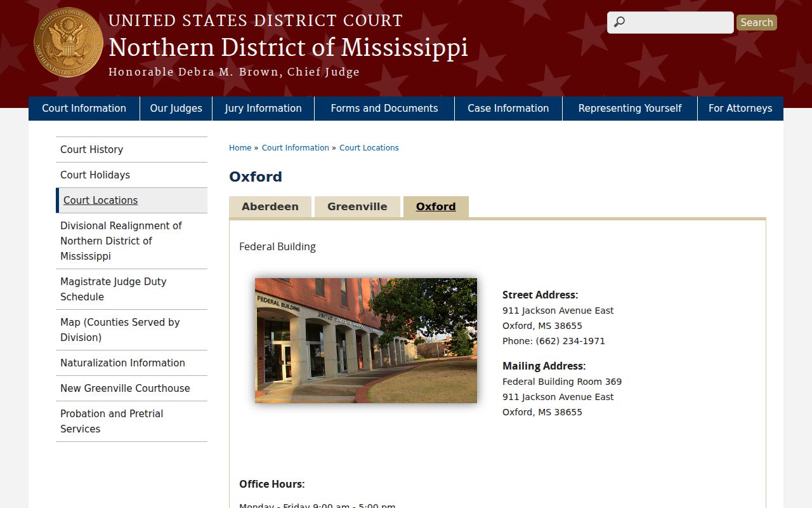Open the Court Information menu

point(84,109)
